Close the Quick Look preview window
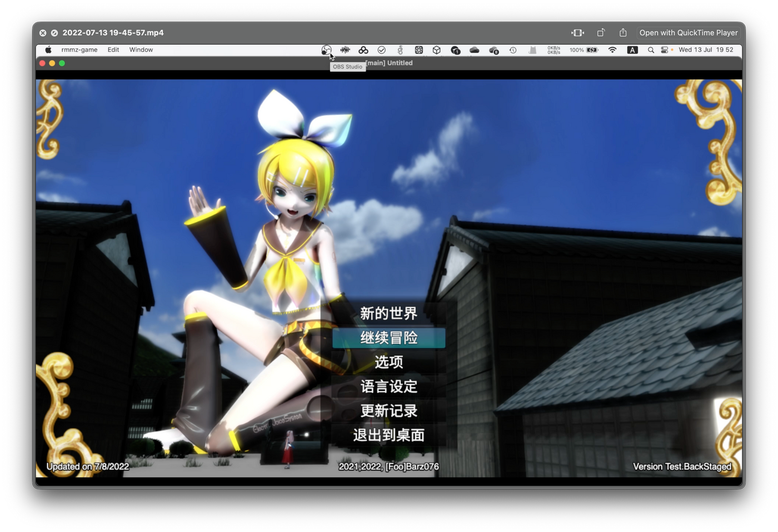Image resolution: width=778 pixels, height=532 pixels. (43, 33)
